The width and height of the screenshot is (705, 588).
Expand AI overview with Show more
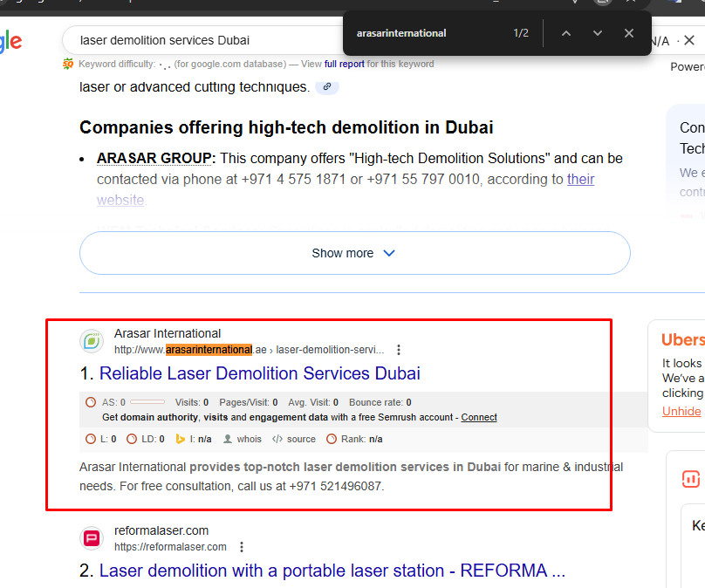354,253
